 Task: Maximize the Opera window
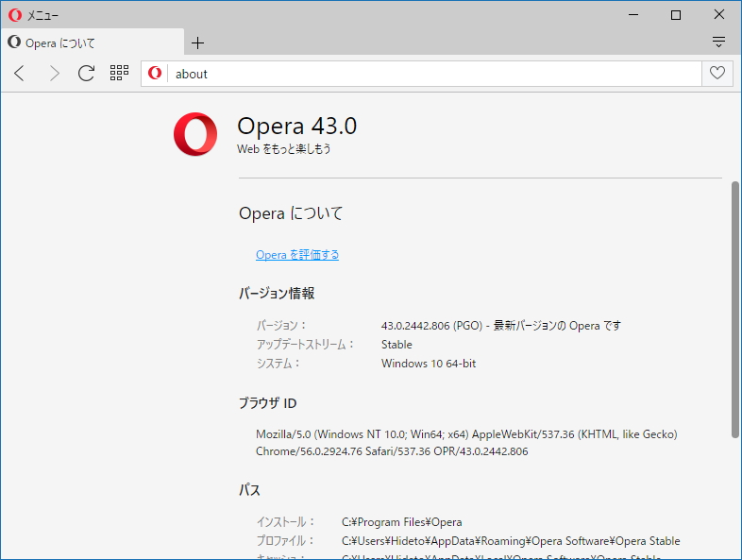pos(676,15)
